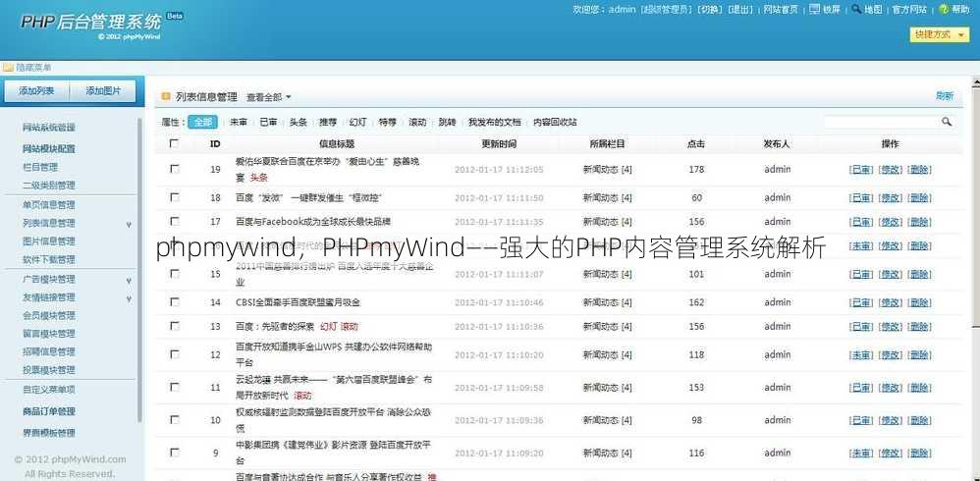The image size is (980, 481).
Task: Open 图片信息管理 in the sidebar
Action: point(49,241)
